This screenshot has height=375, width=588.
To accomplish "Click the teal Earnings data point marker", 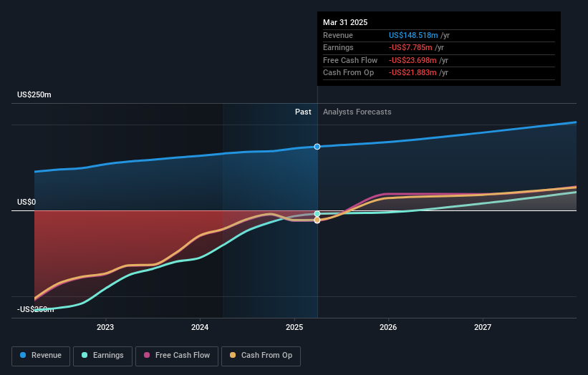I will click(317, 213).
